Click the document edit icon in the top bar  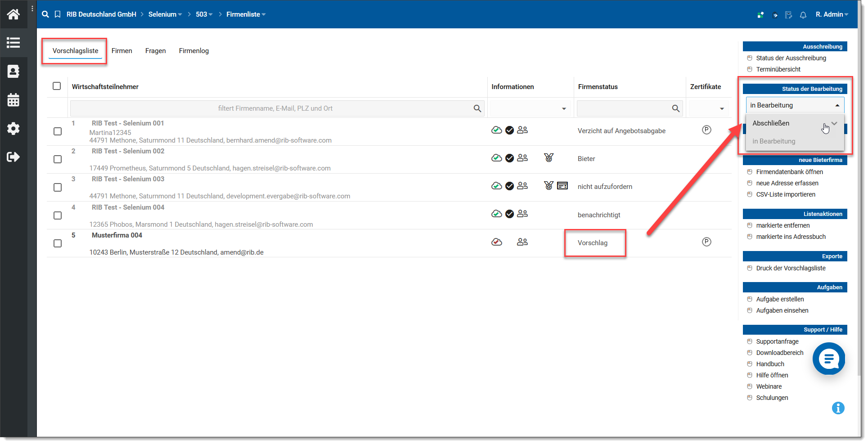point(789,15)
